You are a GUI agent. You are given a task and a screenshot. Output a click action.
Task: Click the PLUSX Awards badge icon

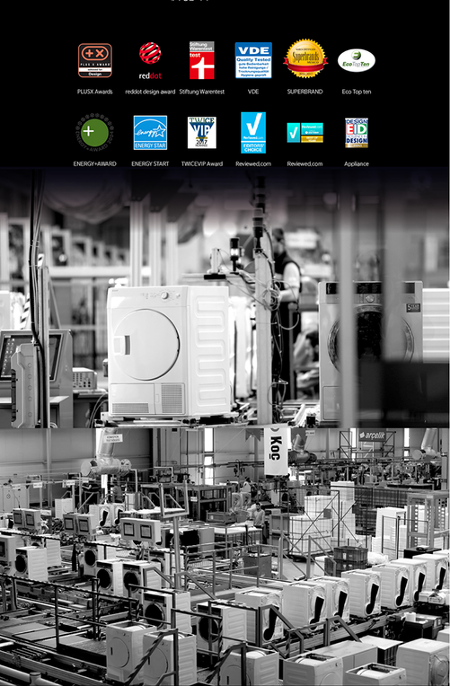[95, 60]
